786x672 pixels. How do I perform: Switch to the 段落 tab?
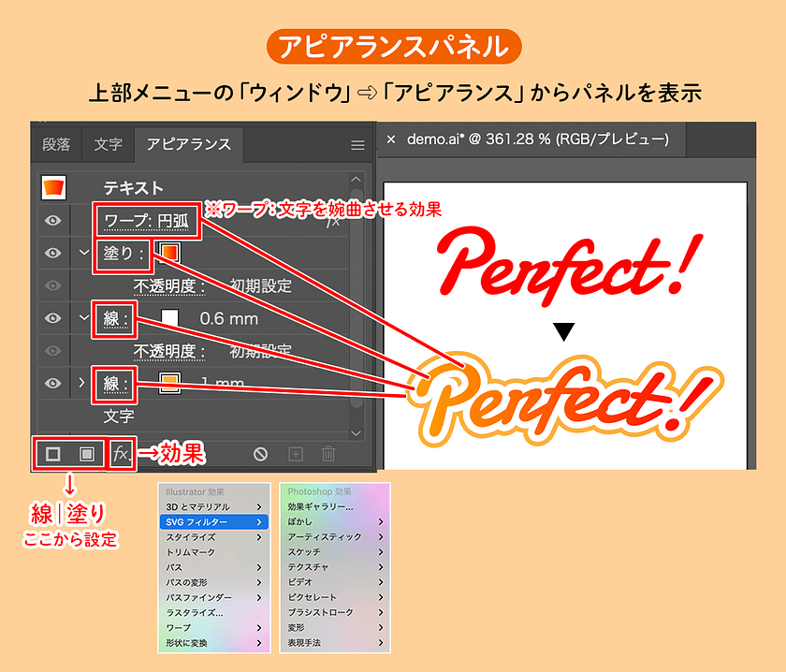[x=56, y=144]
